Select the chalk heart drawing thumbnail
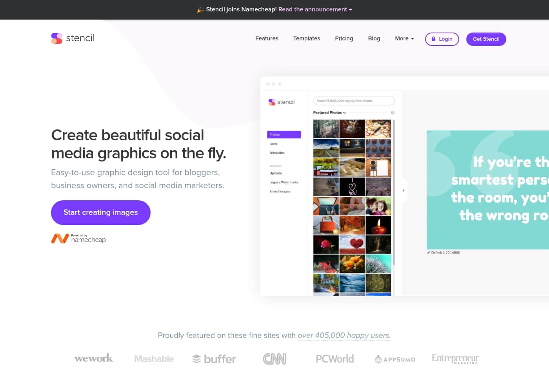Viewport: 549px width, 392px height. pos(352,187)
